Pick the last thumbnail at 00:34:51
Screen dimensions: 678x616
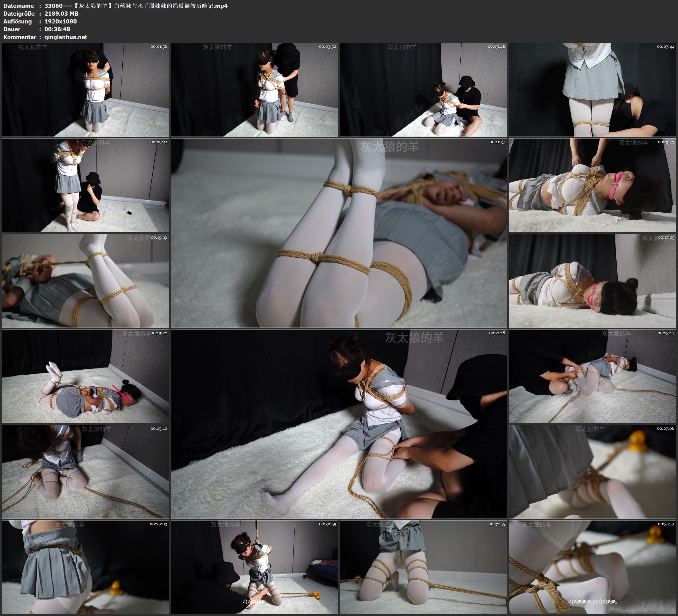[593, 567]
